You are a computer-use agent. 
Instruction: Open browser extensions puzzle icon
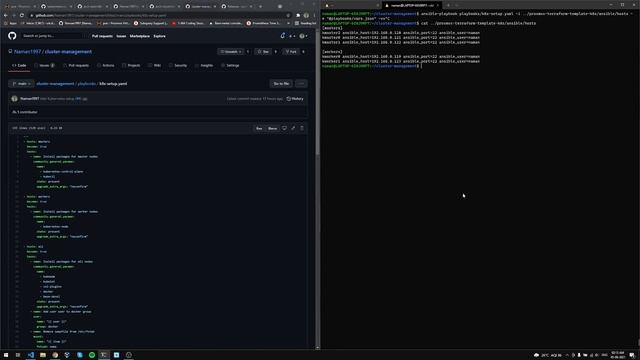[x=298, y=15]
